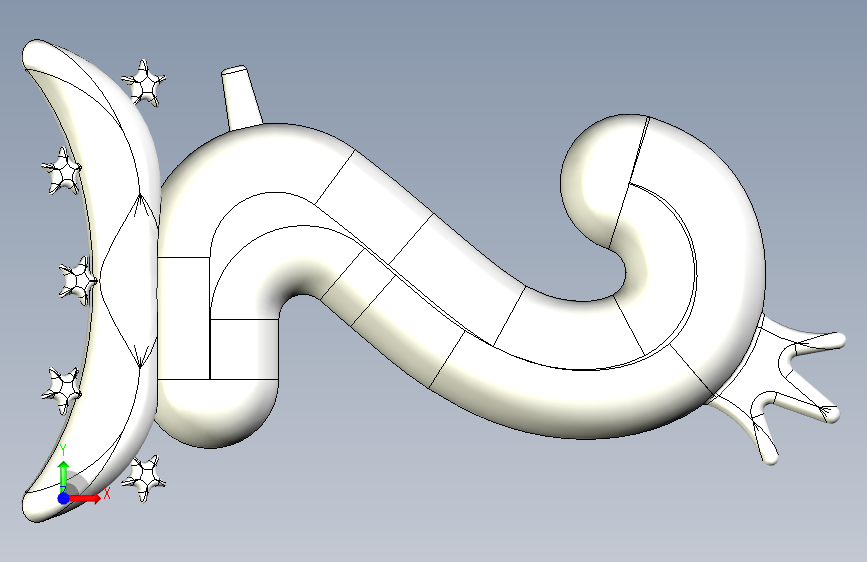Click the blue Z axis dot of the triad

[x=64, y=498]
